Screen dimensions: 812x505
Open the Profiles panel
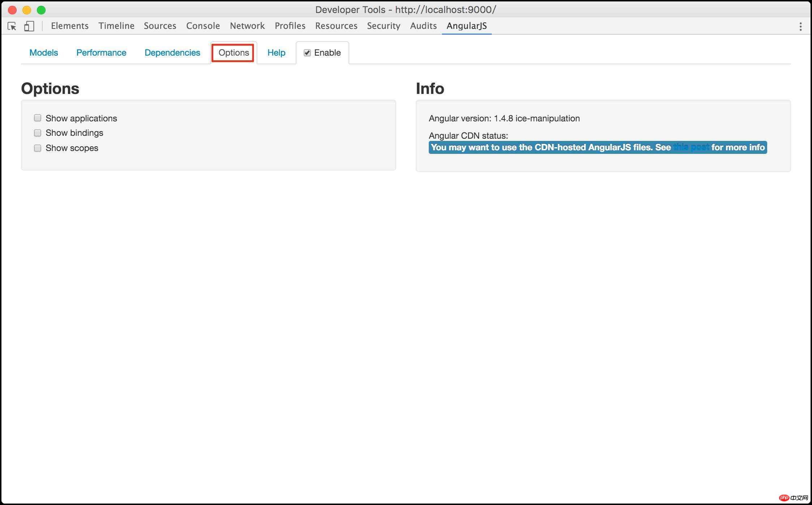tap(290, 26)
